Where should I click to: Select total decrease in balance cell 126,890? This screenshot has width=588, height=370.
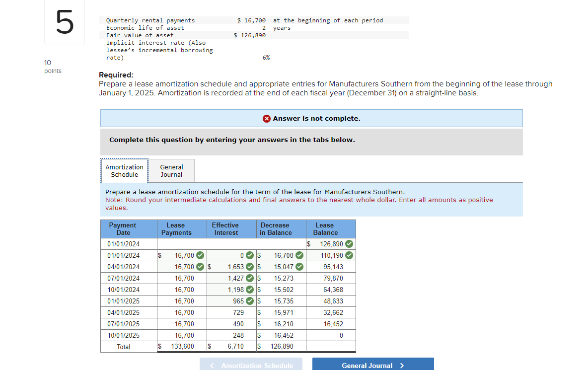281,346
